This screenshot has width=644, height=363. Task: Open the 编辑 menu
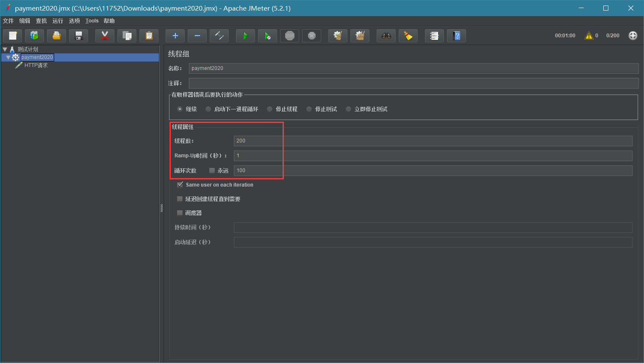25,21
